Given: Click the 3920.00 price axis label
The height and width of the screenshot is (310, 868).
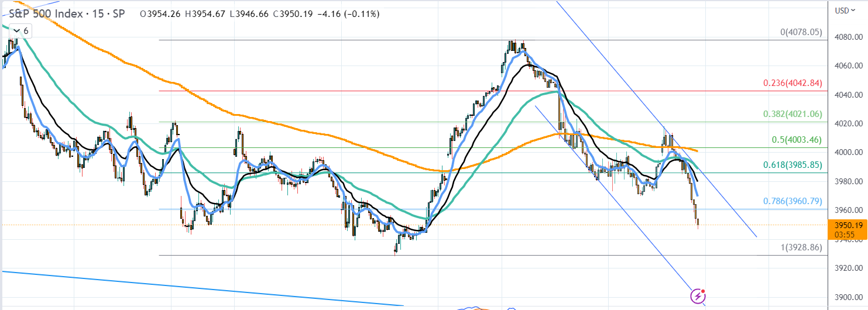Looking at the screenshot, I should [849, 268].
